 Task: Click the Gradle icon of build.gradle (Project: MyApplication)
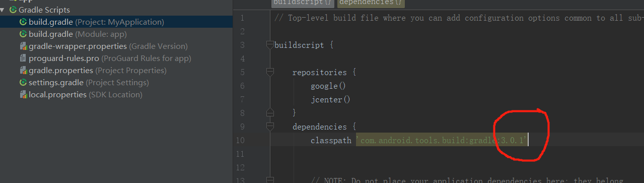(23, 22)
